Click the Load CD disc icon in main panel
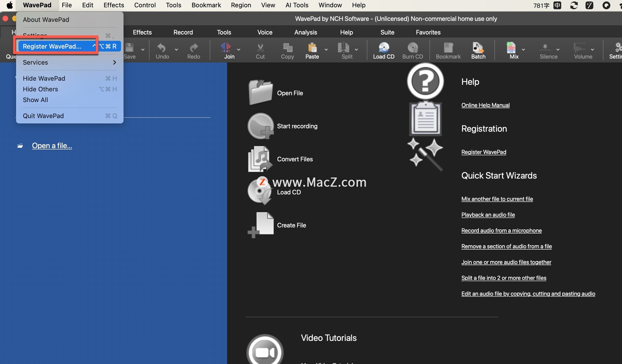This screenshot has width=622, height=364. [260, 192]
